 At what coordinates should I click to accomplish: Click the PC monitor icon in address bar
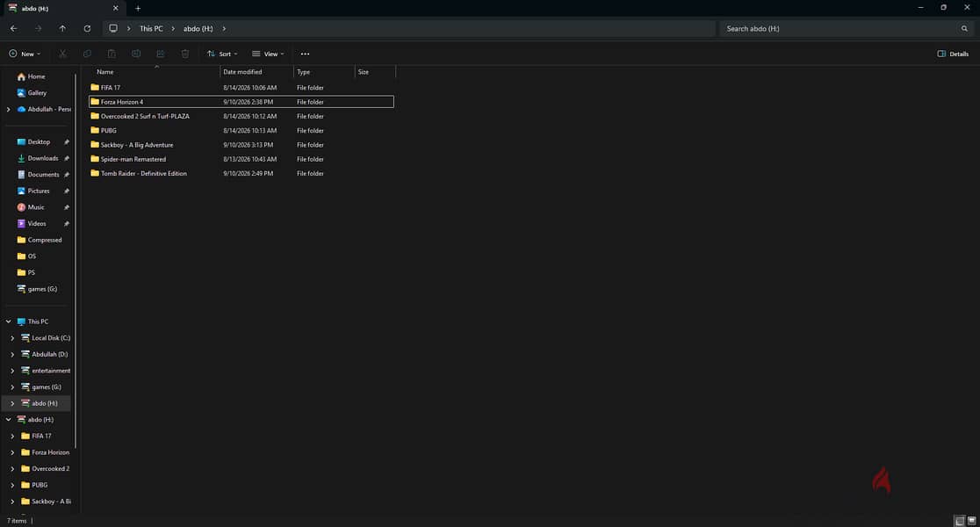[x=113, y=29]
